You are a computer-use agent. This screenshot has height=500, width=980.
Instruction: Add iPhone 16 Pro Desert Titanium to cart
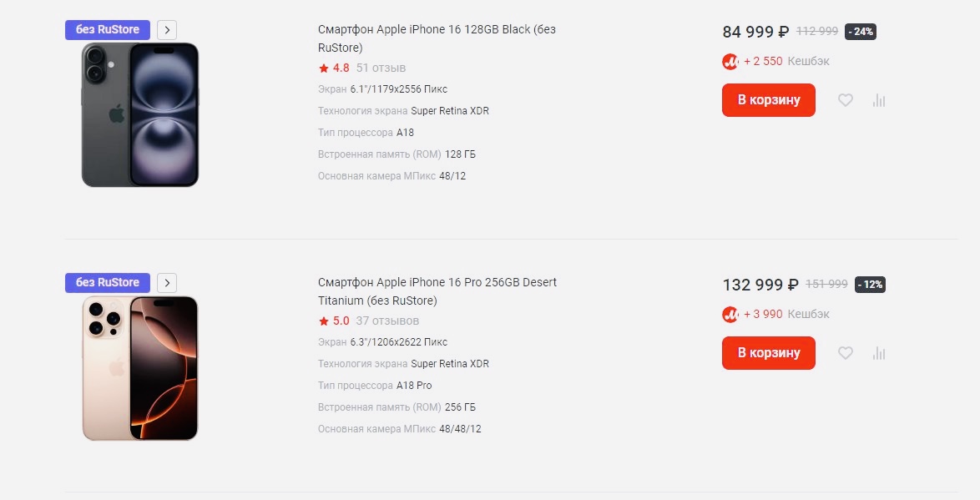(x=768, y=353)
